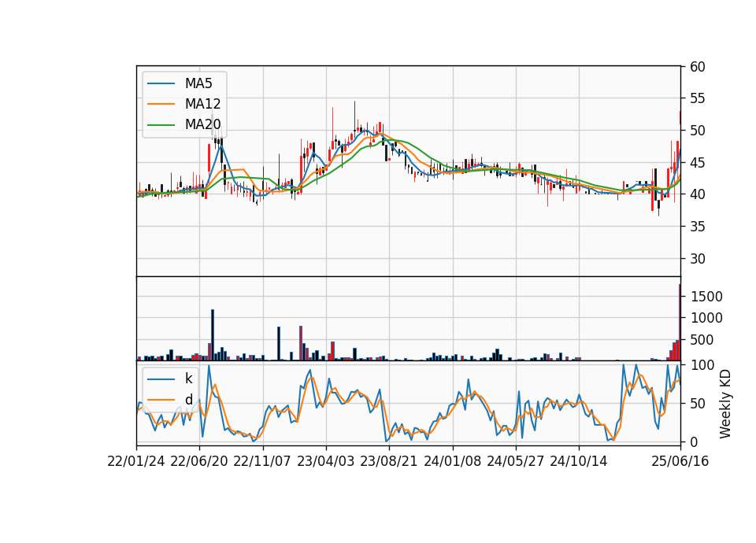Viewport: 756px width, 543px height.
Task: Click the MA12 legend label
Action: tap(202, 104)
